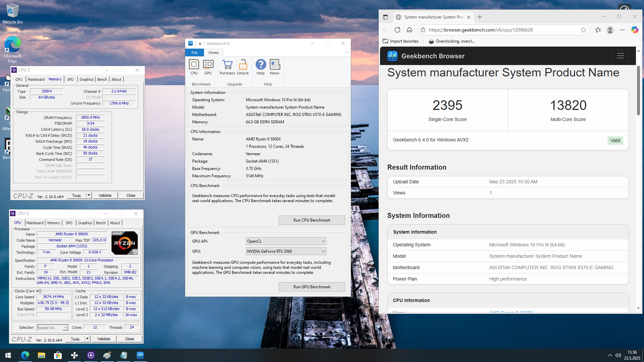Image resolution: width=644 pixels, height=362 pixels.
Task: Click Close button in the lower CPU-Z window
Action: [129, 339]
